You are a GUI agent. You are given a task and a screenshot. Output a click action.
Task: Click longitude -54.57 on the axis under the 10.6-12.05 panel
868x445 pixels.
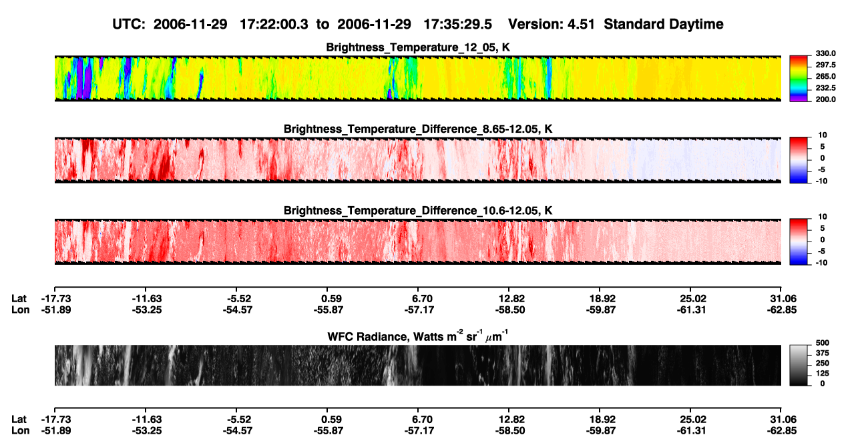point(236,310)
